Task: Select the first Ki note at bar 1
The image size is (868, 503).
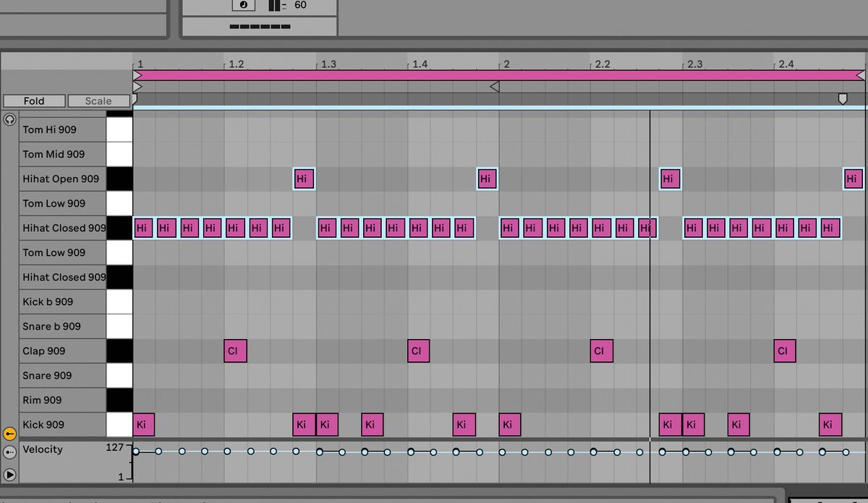Action: tap(142, 425)
